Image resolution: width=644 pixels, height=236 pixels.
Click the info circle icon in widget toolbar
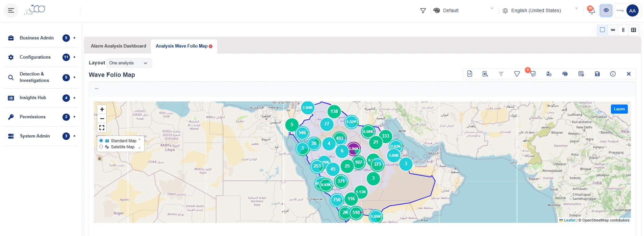[613, 74]
